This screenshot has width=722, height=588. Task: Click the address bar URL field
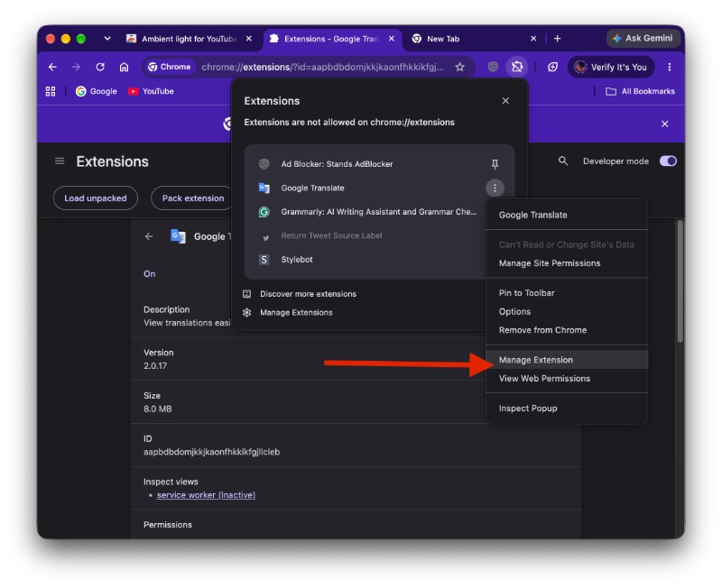point(322,67)
